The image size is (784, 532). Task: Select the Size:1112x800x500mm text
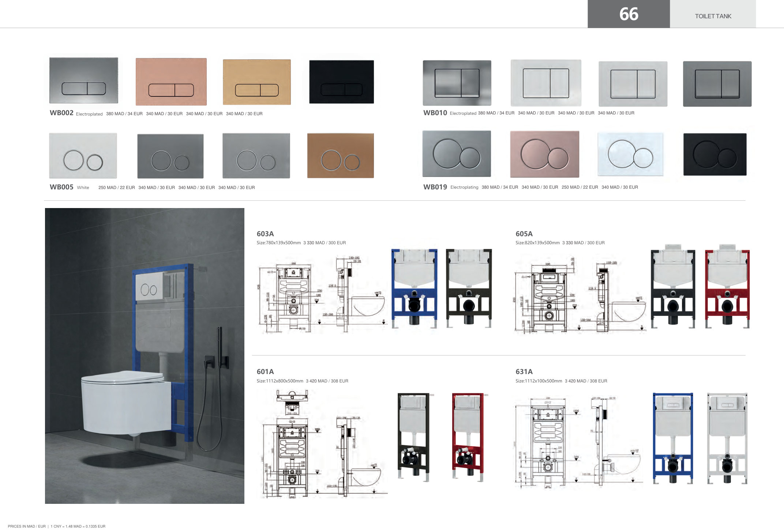pyautogui.click(x=280, y=381)
